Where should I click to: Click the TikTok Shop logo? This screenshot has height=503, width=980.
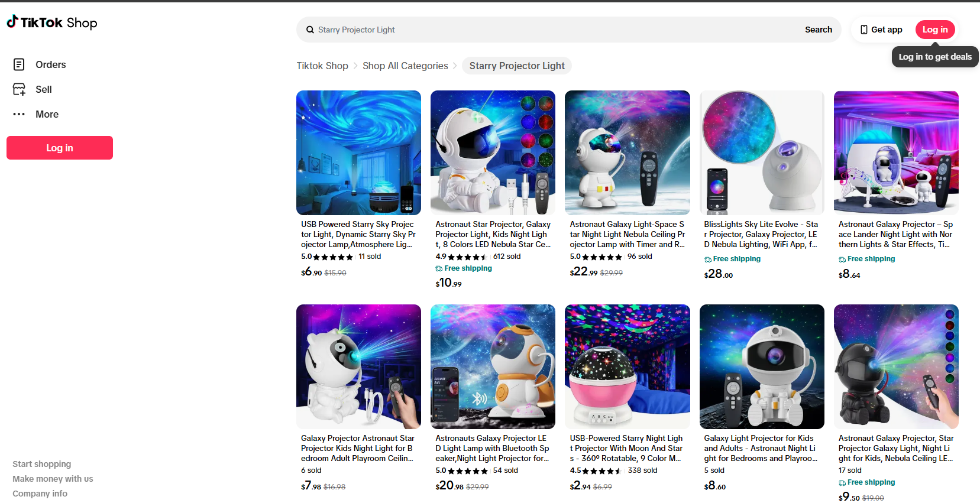click(52, 22)
